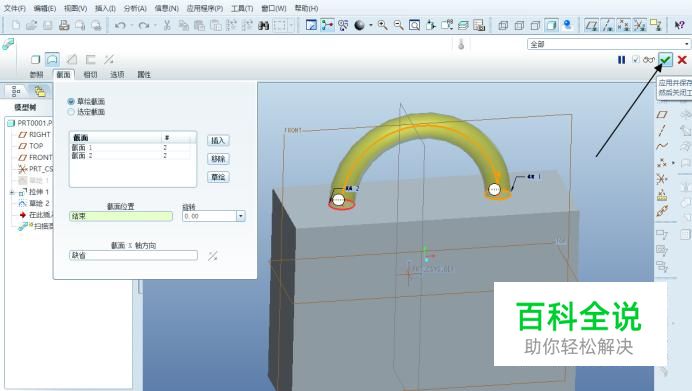Toggle the preview checkbox beside glasses icon
Image resolution: width=692 pixels, height=391 pixels.
click(636, 59)
